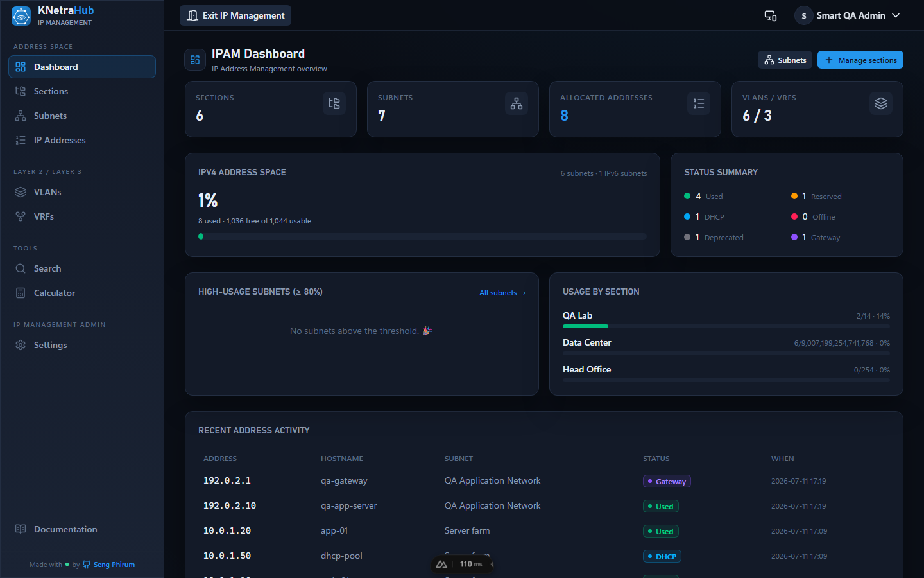Click the door icon in Exit IP Management
Viewport: 924px width, 578px height.
coord(193,15)
